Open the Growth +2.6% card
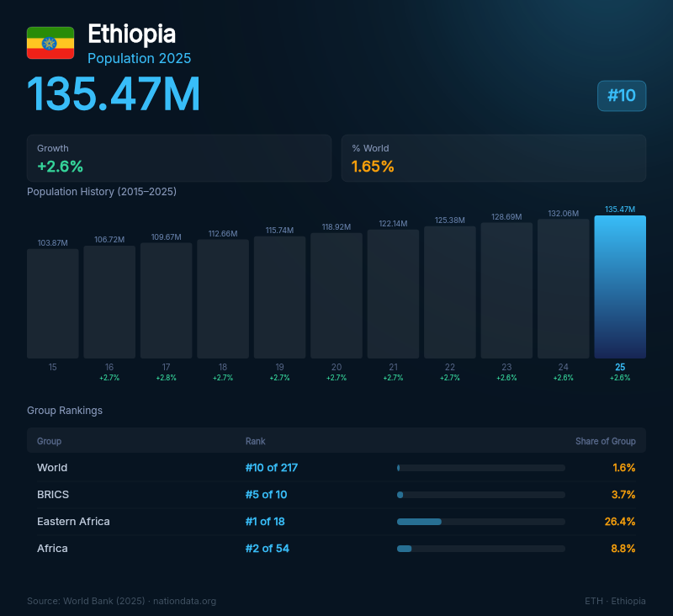 point(179,158)
